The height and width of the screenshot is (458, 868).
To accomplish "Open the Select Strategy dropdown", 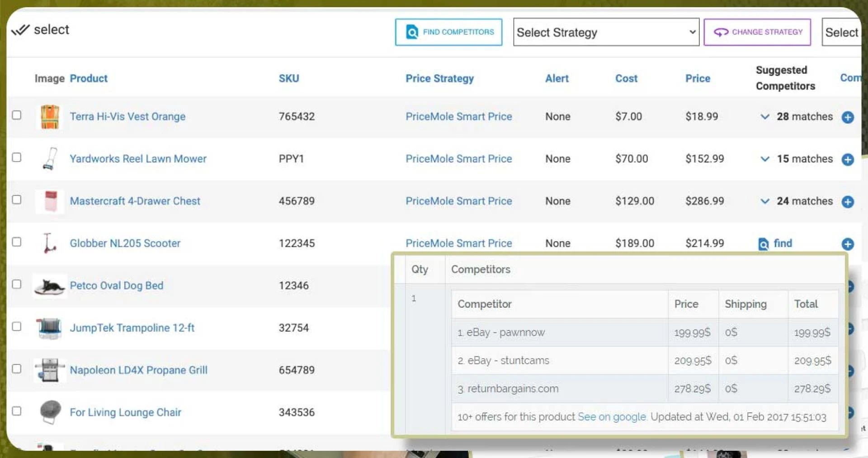I will click(606, 32).
